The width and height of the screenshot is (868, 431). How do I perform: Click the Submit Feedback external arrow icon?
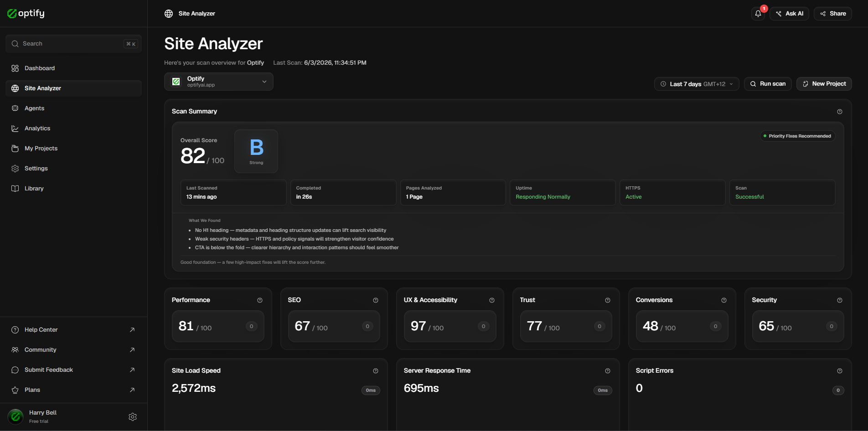coord(132,370)
